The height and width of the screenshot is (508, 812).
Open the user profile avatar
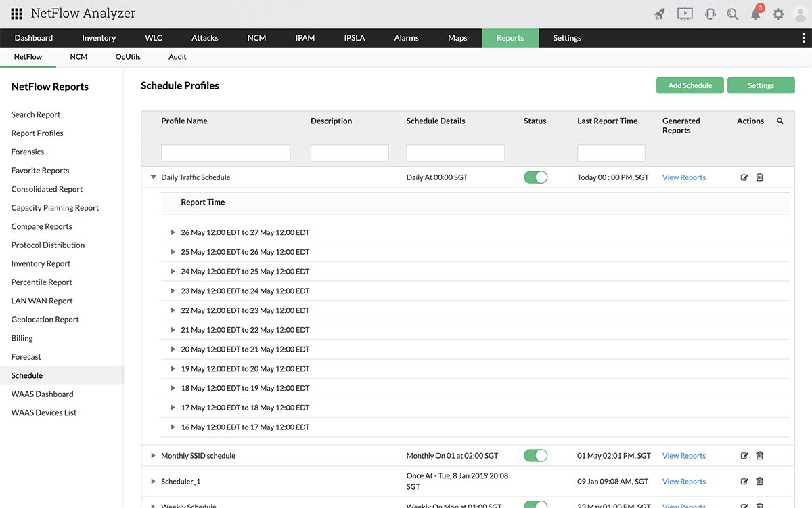pyautogui.click(x=800, y=14)
